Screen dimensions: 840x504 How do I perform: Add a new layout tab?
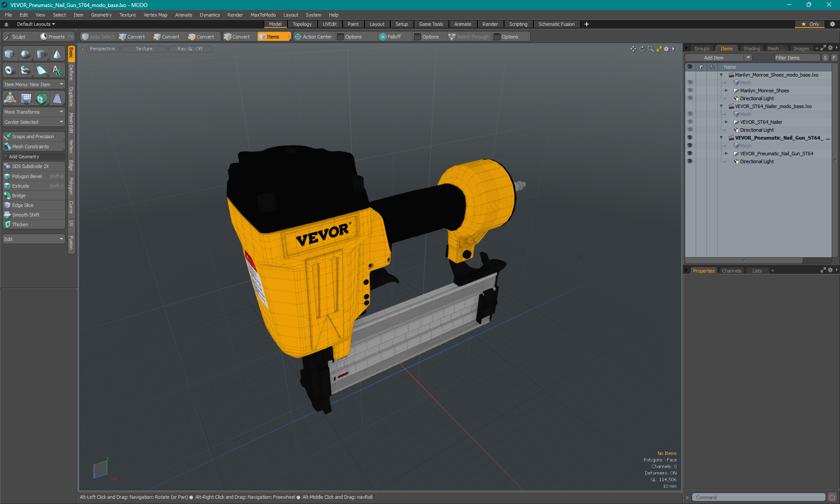587,24
